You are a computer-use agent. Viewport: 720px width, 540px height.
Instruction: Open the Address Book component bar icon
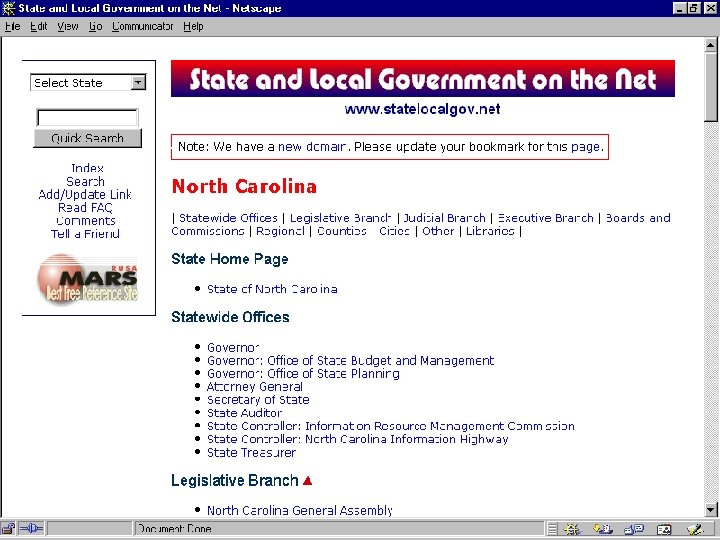click(x=664, y=529)
